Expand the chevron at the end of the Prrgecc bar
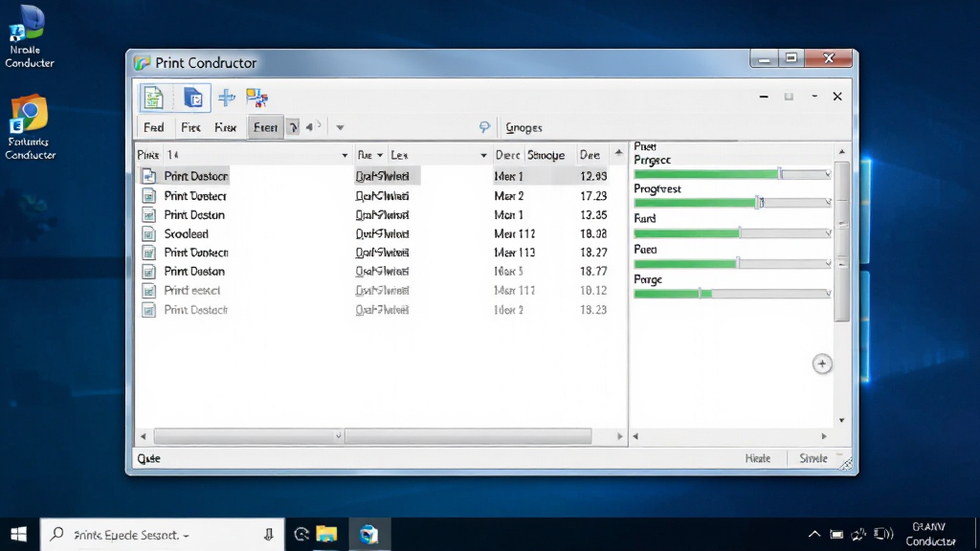Image resolution: width=980 pixels, height=551 pixels. [828, 174]
